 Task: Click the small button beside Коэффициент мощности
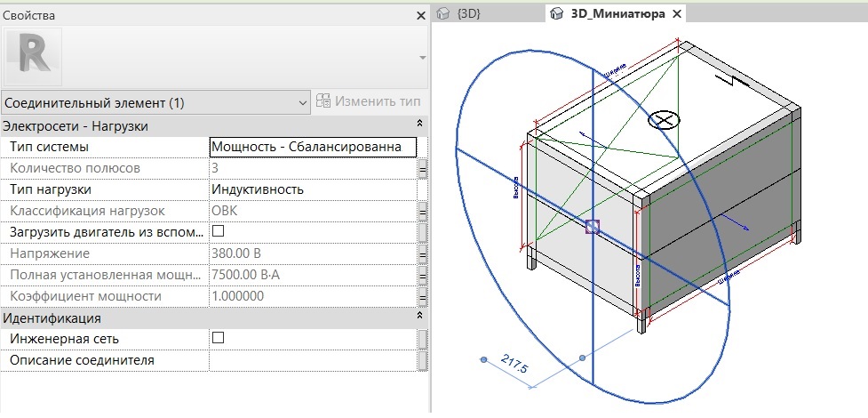[423, 296]
